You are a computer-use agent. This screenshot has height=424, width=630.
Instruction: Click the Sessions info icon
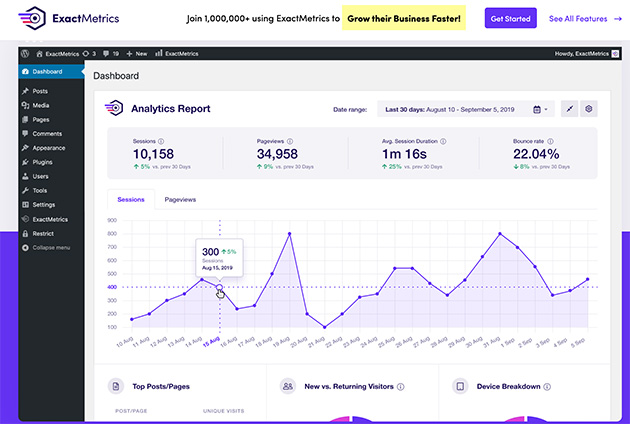click(x=161, y=141)
